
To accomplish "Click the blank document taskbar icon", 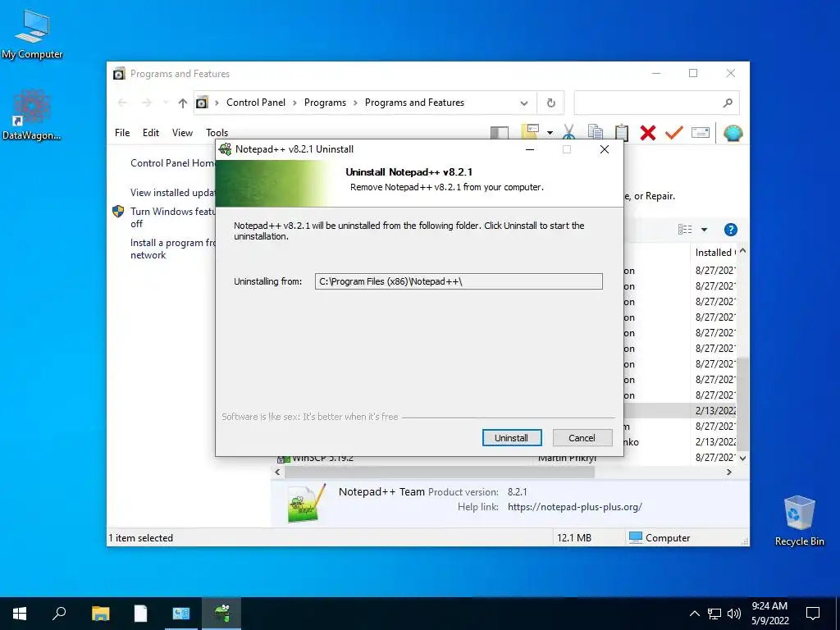I will pyautogui.click(x=141, y=614).
